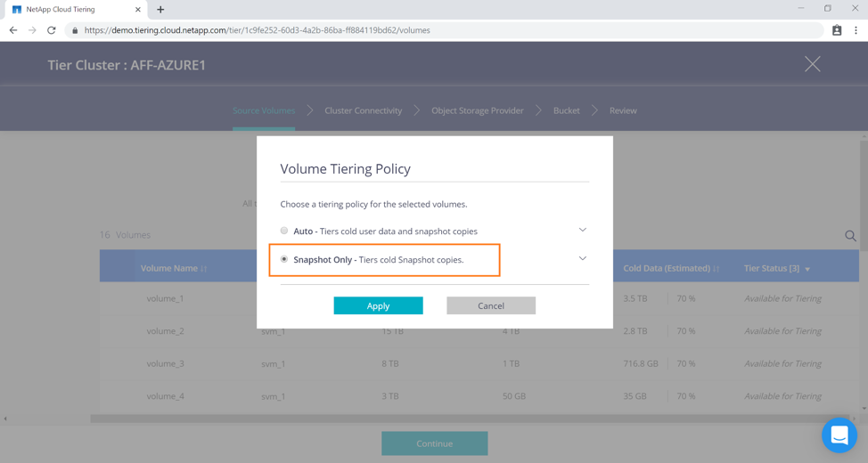Click the search magnifier icon above table
Image resolution: width=868 pixels, height=463 pixels.
point(850,236)
